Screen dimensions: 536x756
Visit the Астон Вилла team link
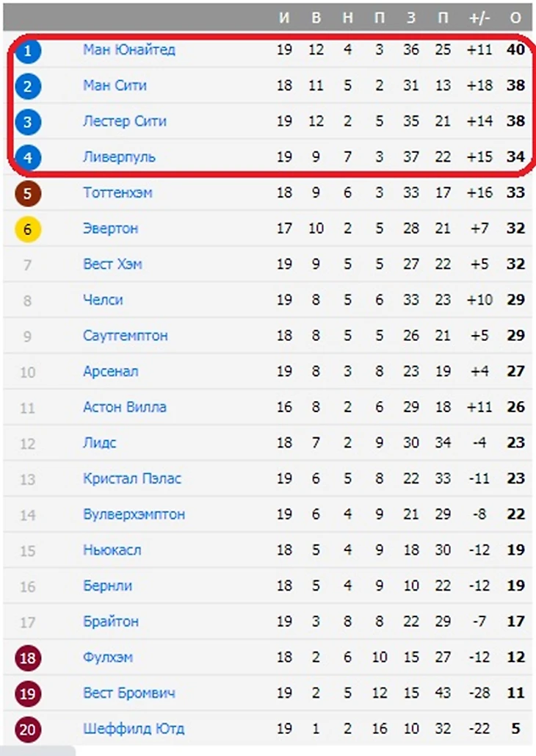pyautogui.click(x=124, y=407)
